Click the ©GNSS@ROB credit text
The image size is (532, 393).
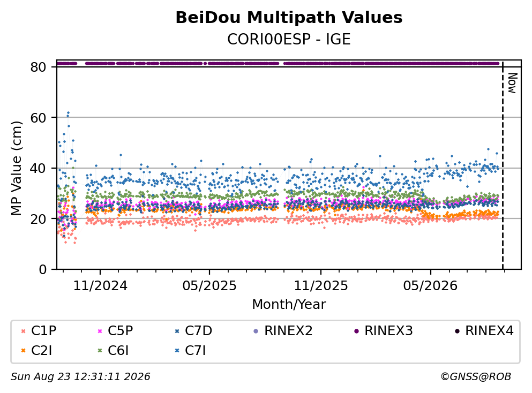476,377
